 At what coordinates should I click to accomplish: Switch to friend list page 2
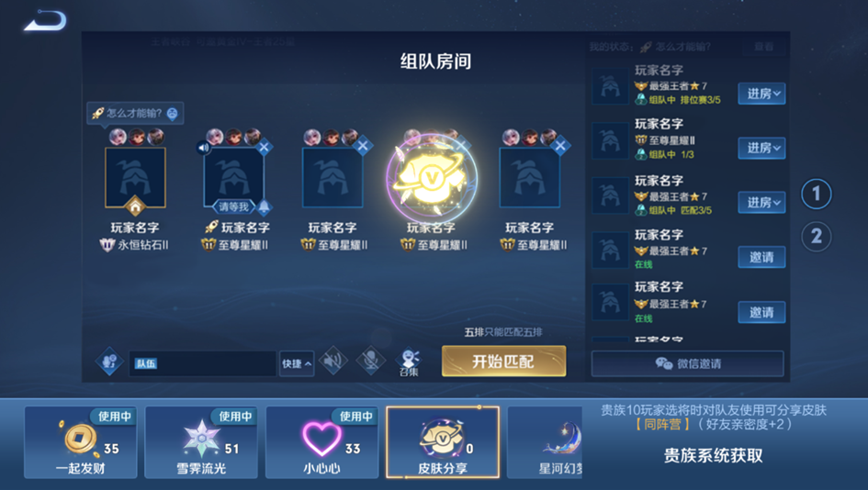point(816,237)
